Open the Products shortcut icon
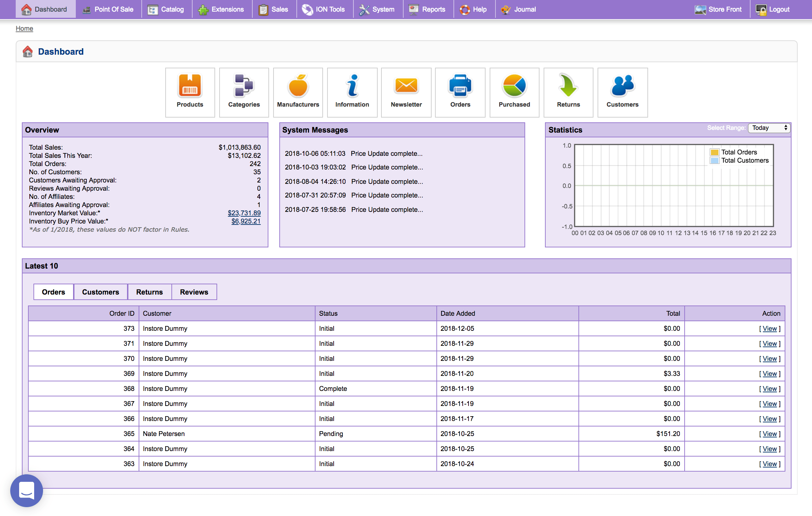 pos(190,92)
